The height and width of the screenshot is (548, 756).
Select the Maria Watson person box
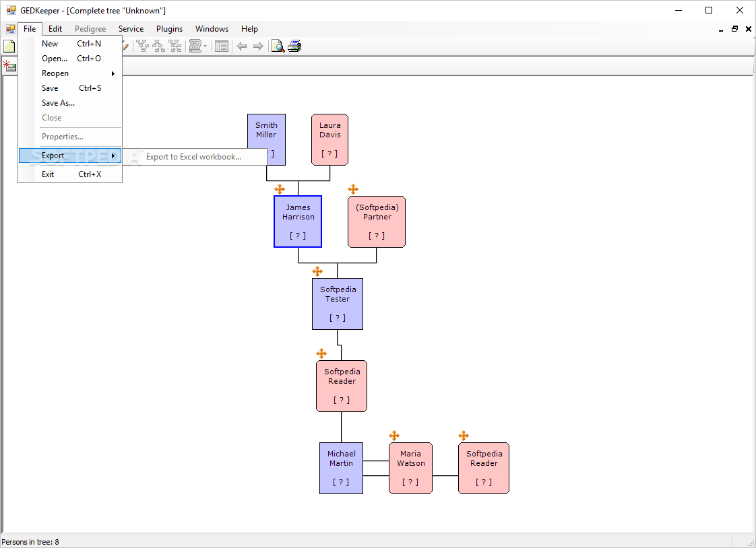coord(411,468)
